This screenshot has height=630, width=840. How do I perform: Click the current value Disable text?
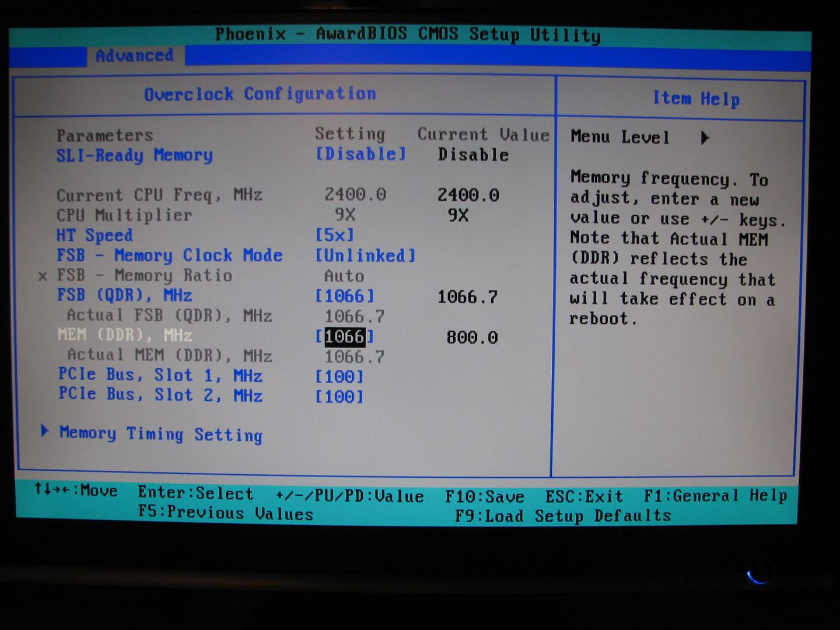(473, 155)
